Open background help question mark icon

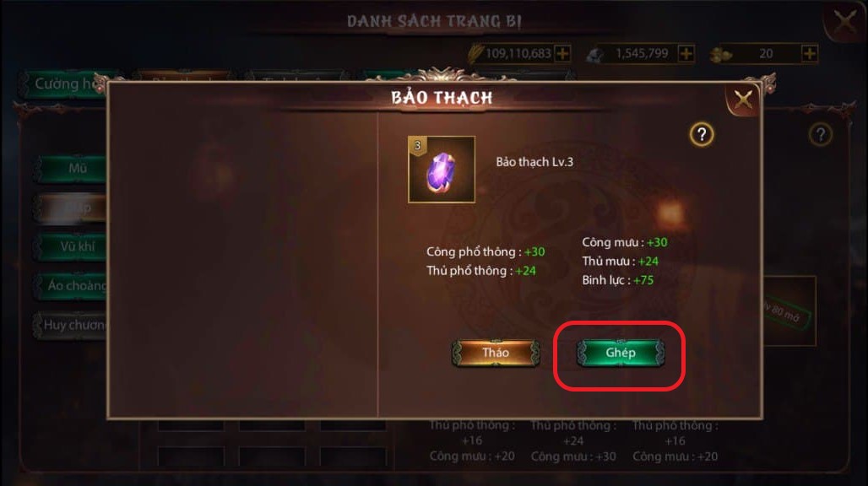click(821, 134)
